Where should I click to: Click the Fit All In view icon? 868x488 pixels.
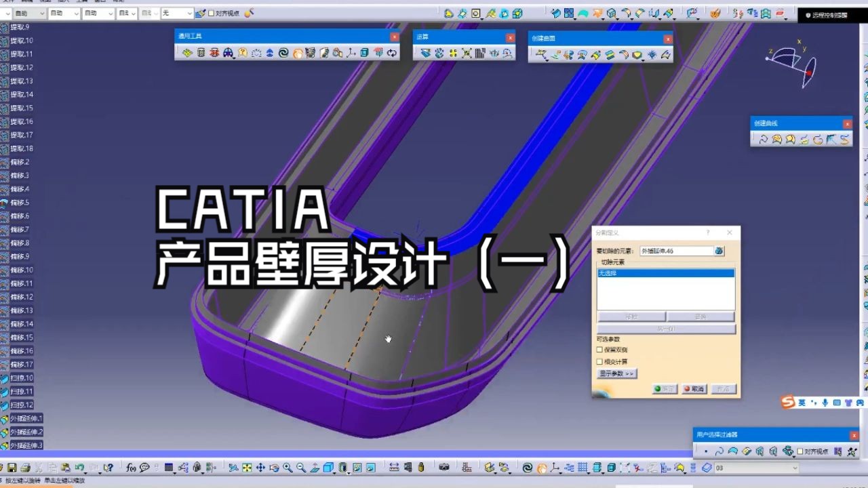(247, 468)
